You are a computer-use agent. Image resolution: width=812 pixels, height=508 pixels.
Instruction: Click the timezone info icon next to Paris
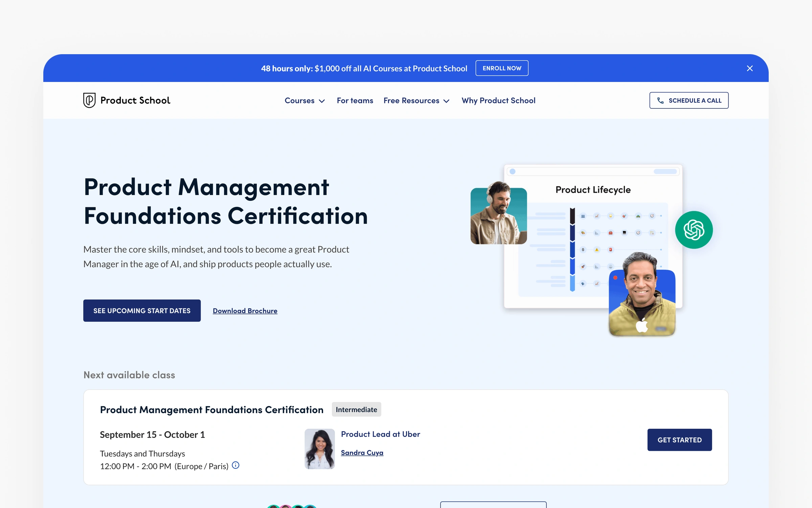click(236, 465)
